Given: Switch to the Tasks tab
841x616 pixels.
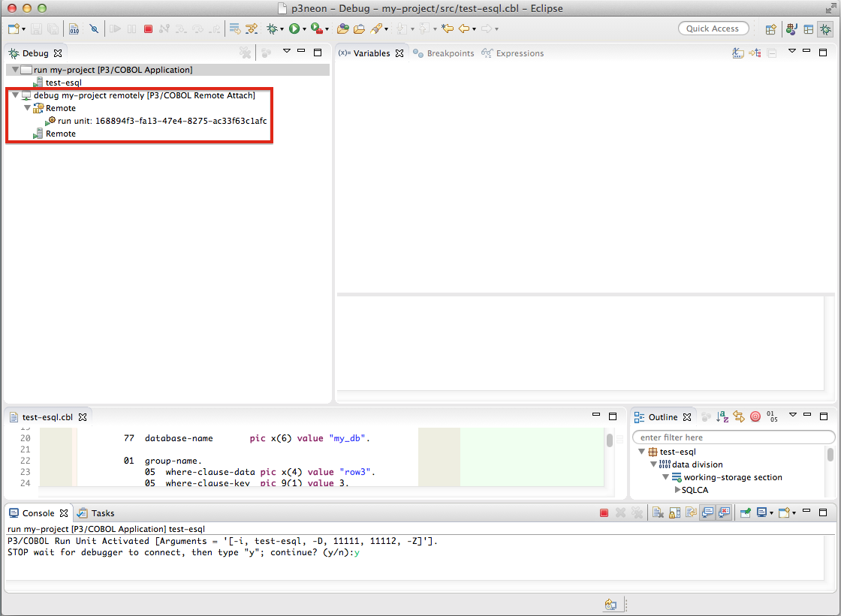Looking at the screenshot, I should 96,513.
